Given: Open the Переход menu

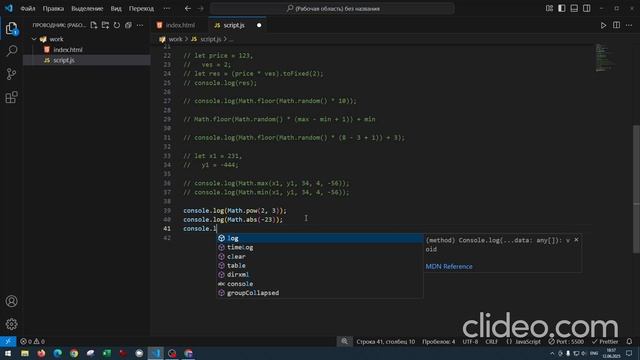Looking at the screenshot, I should (141, 8).
